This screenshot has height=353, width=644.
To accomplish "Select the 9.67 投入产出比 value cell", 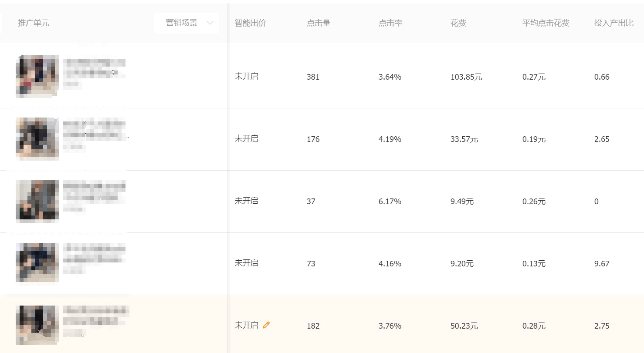I will point(602,264).
